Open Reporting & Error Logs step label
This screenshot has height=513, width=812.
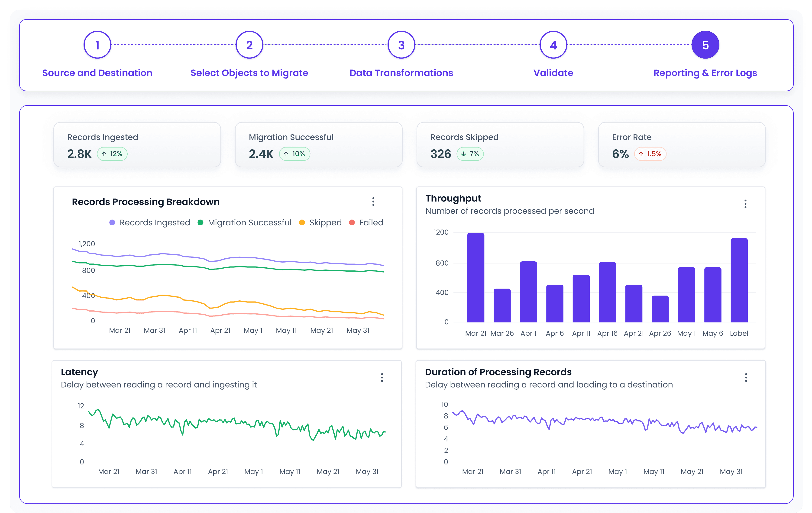[705, 73]
